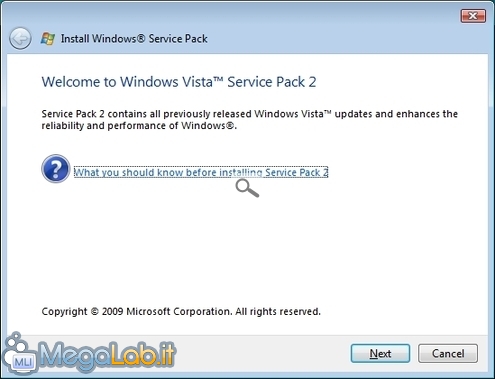The height and width of the screenshot is (379, 495).
Task: Close the Service Pack installer window
Action: 473,16
